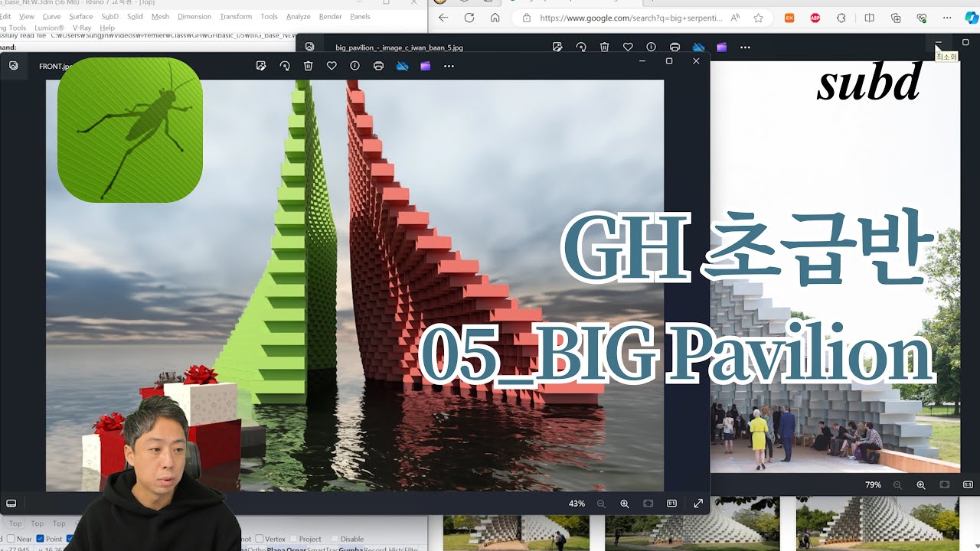Click OneDrive cloud icon in FRONT.jpg window
The image size is (980, 551).
[x=402, y=66]
